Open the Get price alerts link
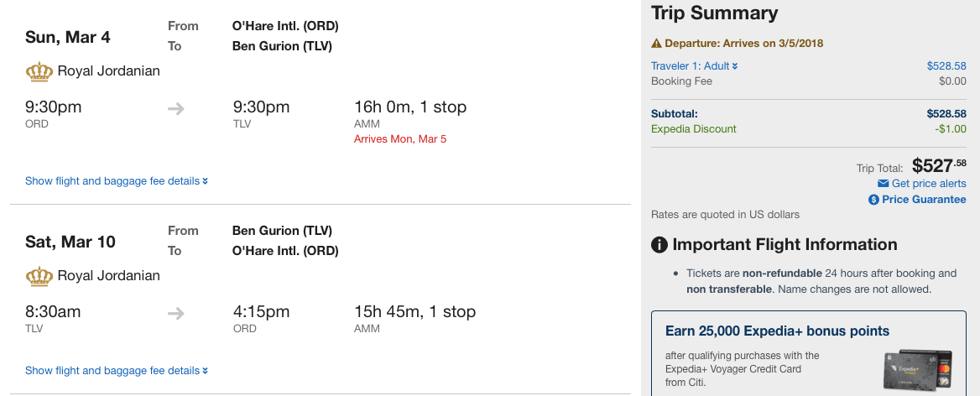The image size is (980, 396). [x=929, y=184]
